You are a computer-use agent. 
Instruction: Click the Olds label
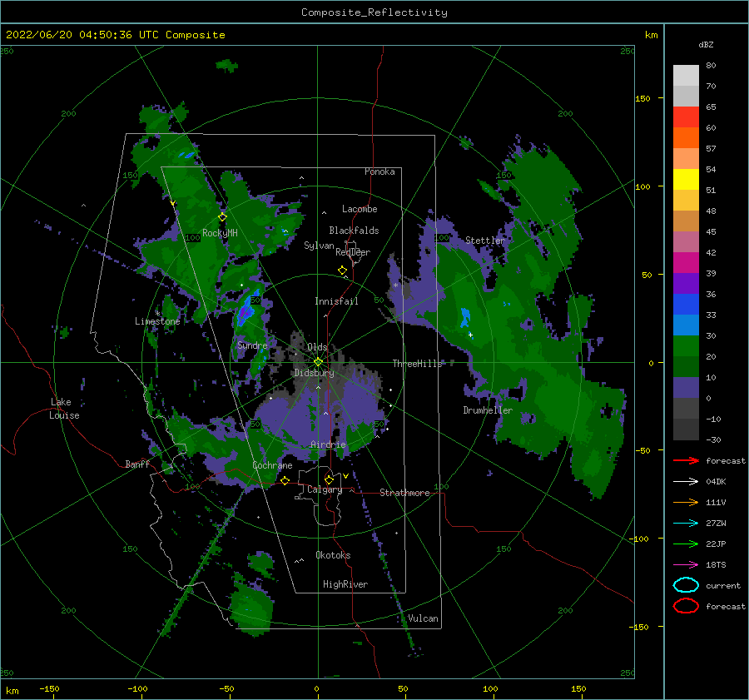(317, 347)
